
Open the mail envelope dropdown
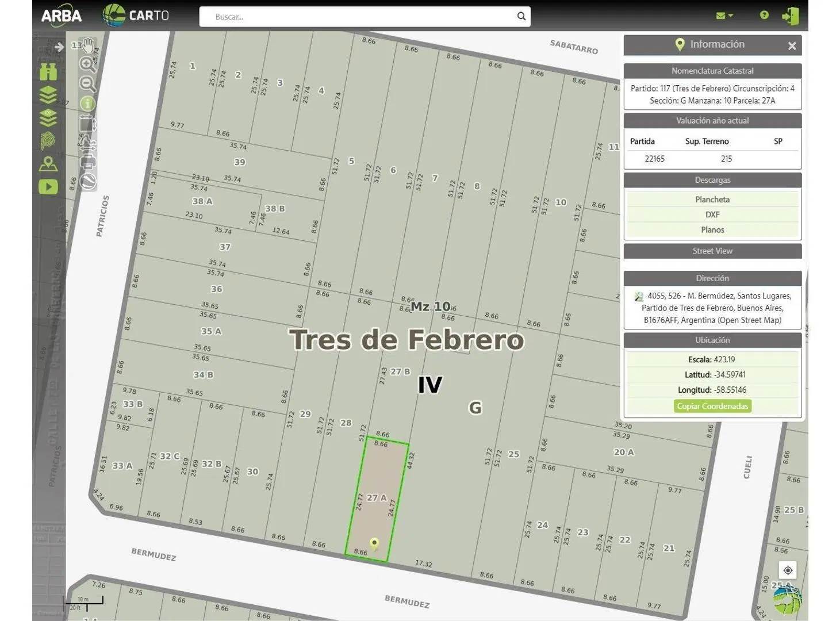tap(724, 16)
